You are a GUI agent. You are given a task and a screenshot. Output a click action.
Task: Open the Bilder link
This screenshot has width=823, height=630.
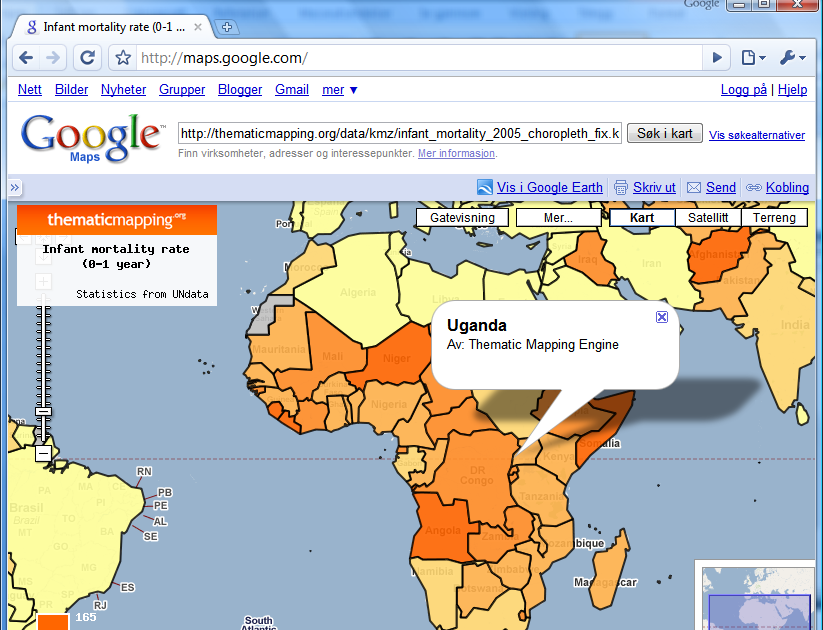[x=71, y=90]
